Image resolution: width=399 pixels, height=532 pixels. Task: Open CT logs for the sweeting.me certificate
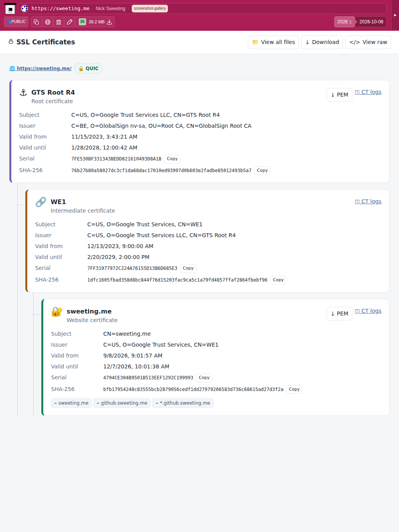tap(368, 311)
